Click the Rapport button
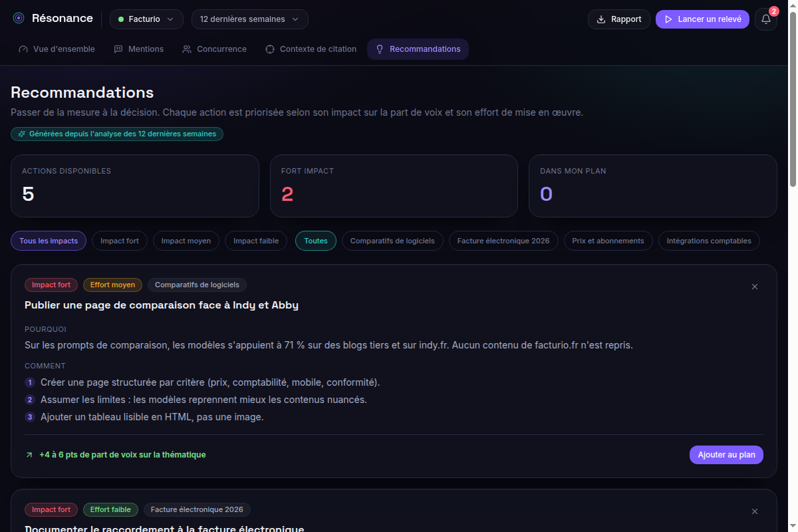The width and height of the screenshot is (798, 532). pyautogui.click(x=619, y=19)
